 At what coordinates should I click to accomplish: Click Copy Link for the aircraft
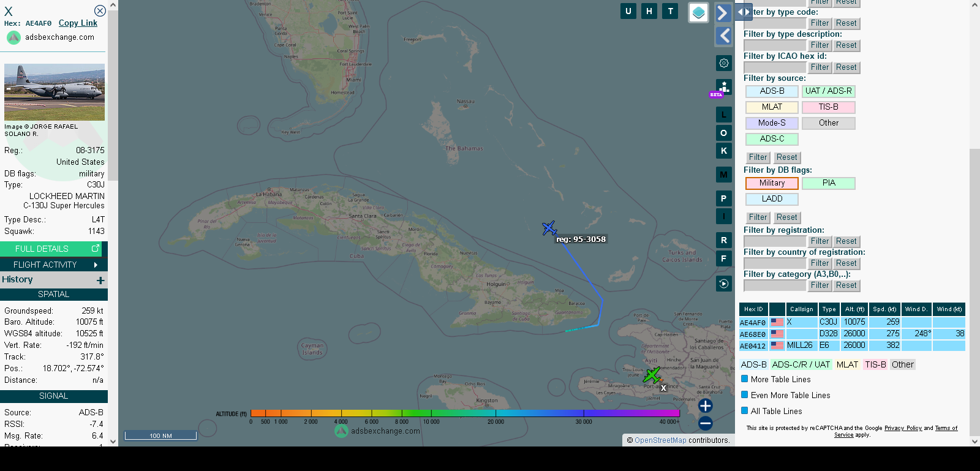coord(78,23)
